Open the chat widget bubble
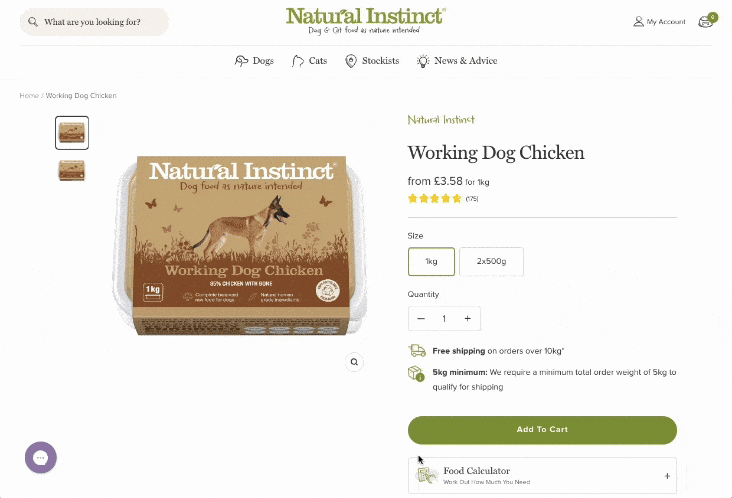 tap(41, 458)
